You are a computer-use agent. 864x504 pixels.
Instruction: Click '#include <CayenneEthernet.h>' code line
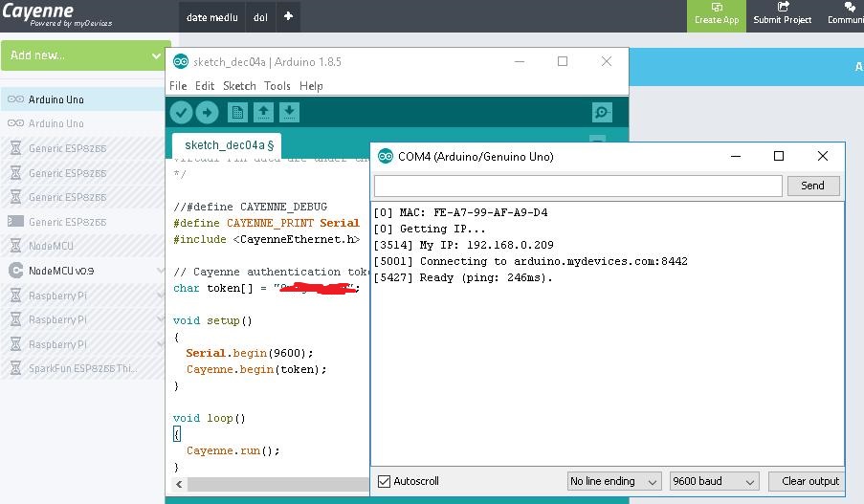pyautogui.click(x=267, y=240)
